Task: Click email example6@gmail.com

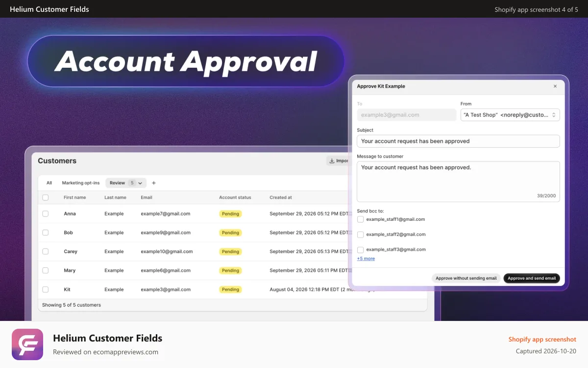Action: tap(166, 270)
